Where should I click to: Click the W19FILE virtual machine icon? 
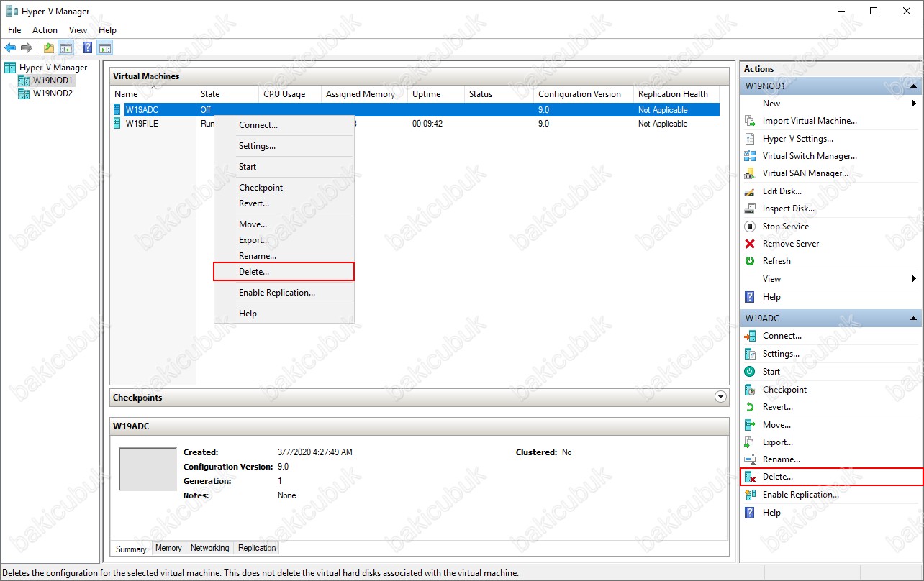[x=118, y=124]
